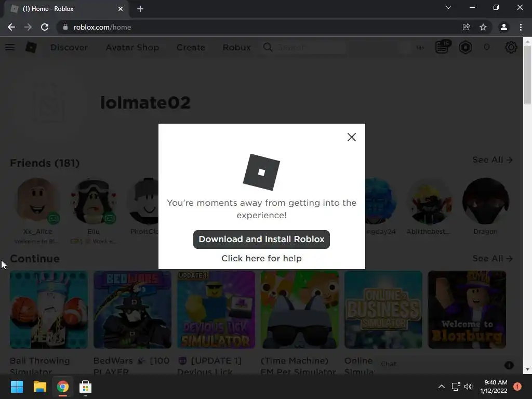Open Windows Start menu

click(x=17, y=387)
